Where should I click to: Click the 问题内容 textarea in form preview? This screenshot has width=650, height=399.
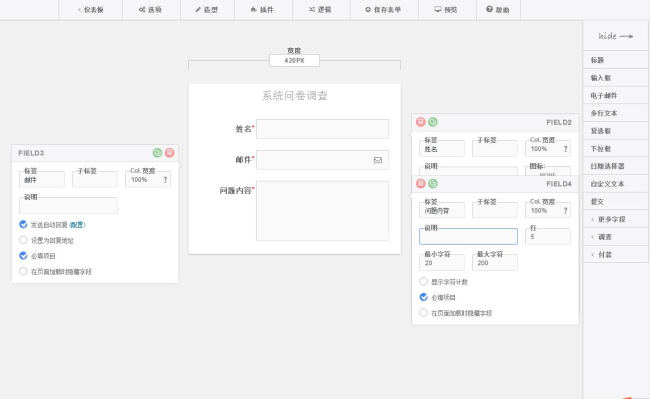click(x=323, y=210)
